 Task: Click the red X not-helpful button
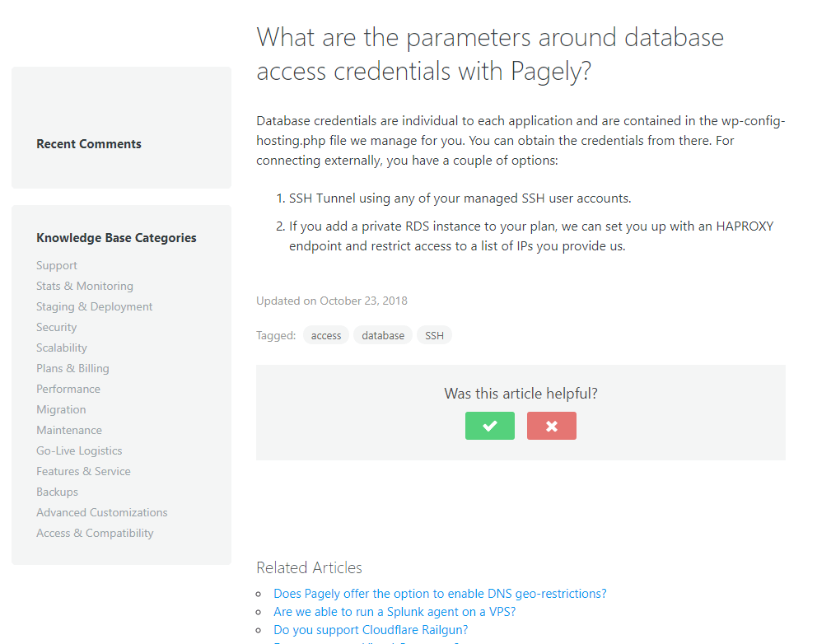click(551, 426)
